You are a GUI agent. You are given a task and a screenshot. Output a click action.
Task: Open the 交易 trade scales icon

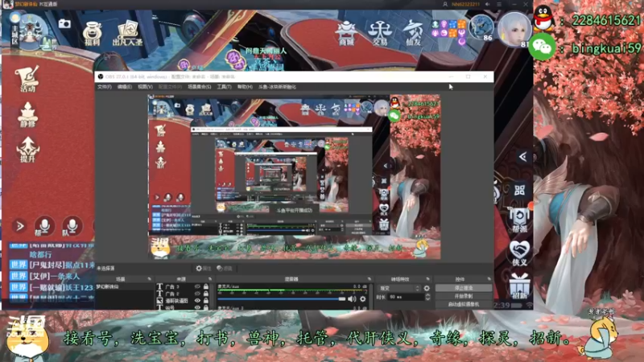click(x=379, y=34)
